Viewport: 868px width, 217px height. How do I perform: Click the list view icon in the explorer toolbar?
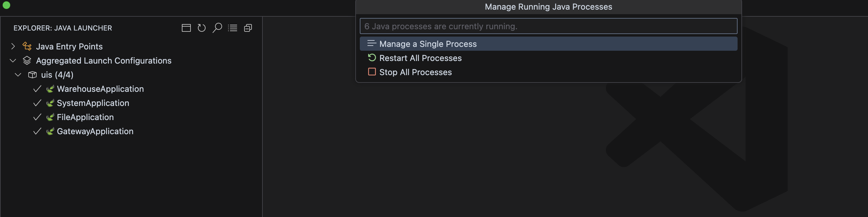click(233, 28)
